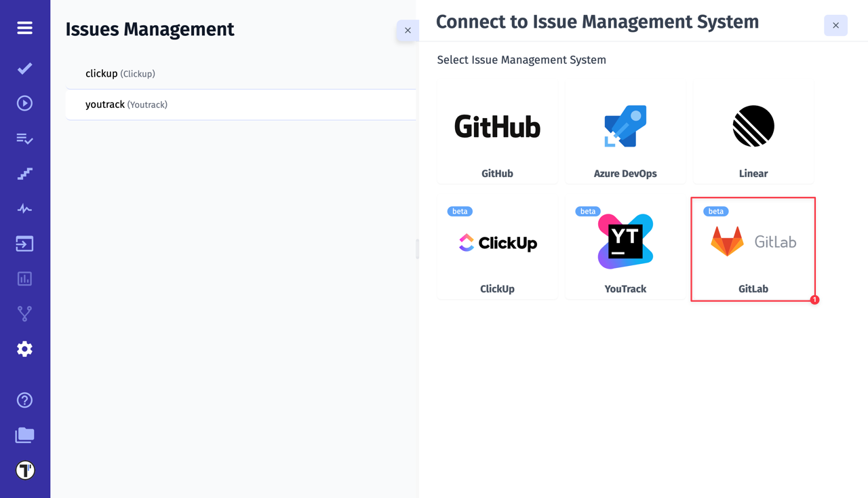The width and height of the screenshot is (868, 498).
Task: Open the Projects folder icon in sidebar
Action: (x=24, y=435)
